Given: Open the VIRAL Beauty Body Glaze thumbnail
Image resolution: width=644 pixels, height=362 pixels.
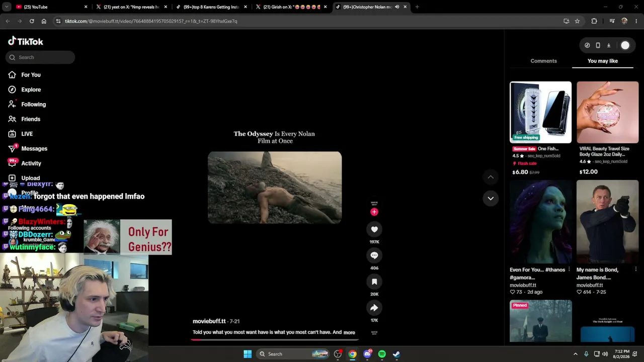Looking at the screenshot, I should [608, 112].
